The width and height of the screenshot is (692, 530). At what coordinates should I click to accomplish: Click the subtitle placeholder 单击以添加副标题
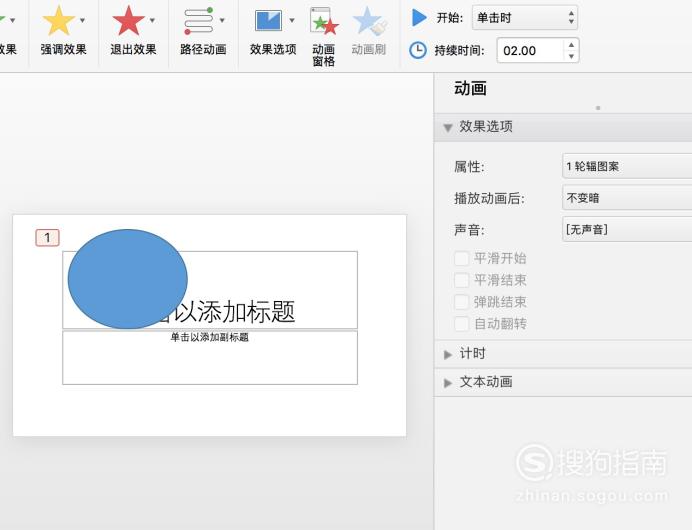coord(210,358)
